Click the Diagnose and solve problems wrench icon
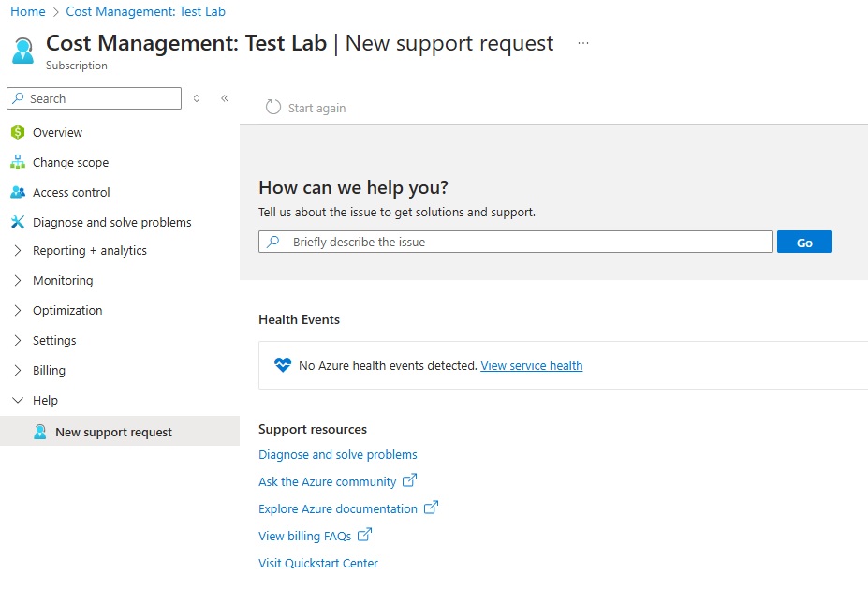The width and height of the screenshot is (868, 604). 17,222
